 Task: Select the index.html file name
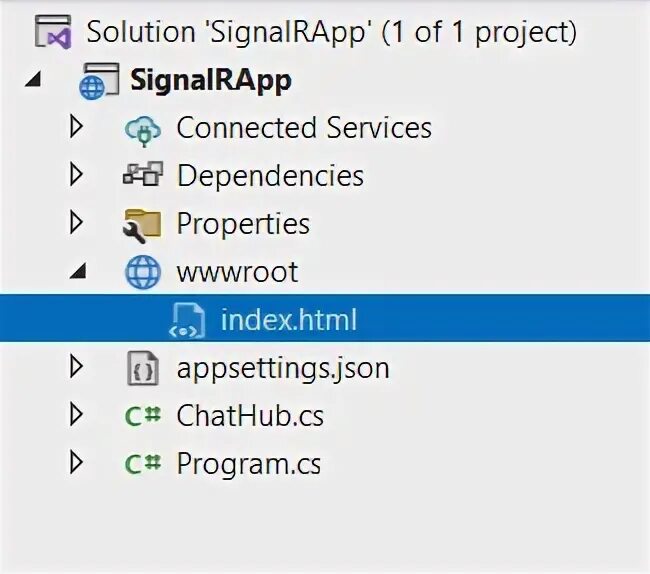coord(288,321)
